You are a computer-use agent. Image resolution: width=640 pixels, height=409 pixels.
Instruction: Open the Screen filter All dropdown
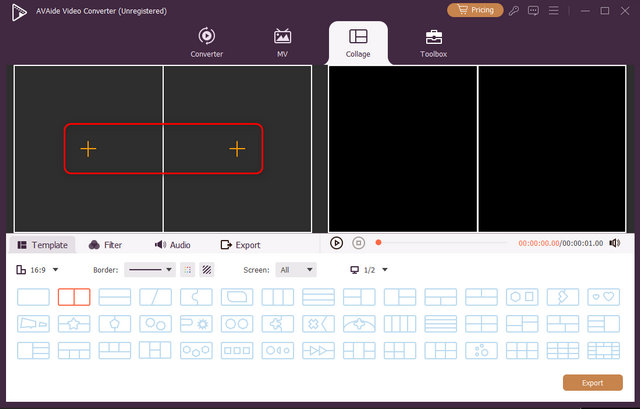click(x=296, y=270)
